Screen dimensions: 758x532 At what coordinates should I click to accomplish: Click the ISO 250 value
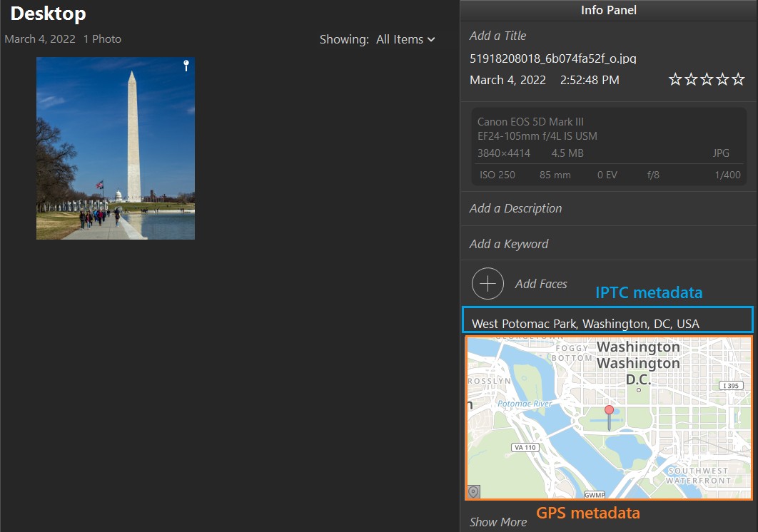click(497, 175)
